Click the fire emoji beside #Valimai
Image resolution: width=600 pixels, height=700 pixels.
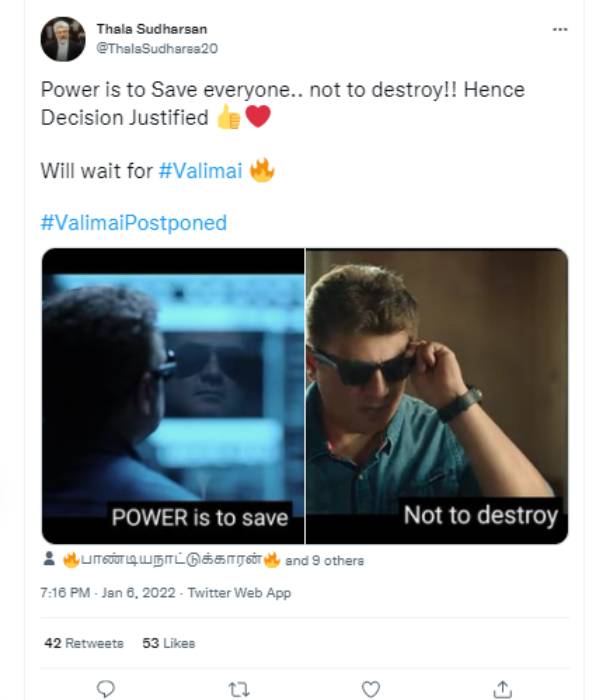[x=262, y=171]
